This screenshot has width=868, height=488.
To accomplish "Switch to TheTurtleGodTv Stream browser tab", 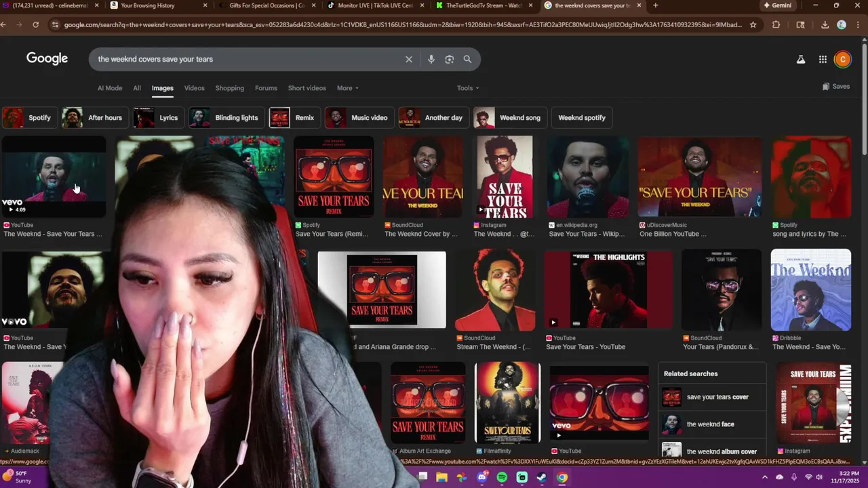I will (484, 5).
